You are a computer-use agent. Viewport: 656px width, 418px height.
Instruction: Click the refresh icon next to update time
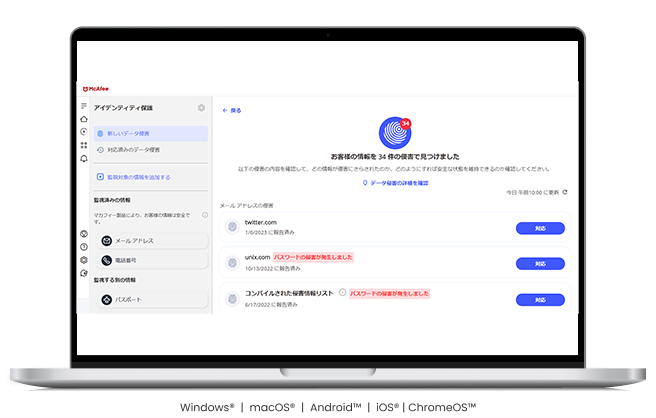[565, 192]
